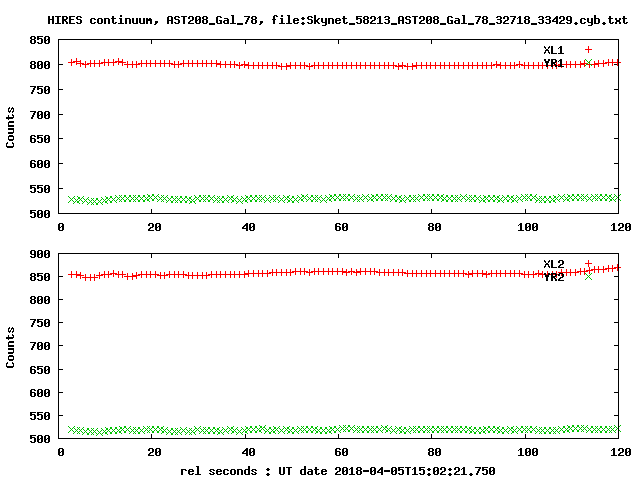Click the XL2 legend label

[x=553, y=264]
